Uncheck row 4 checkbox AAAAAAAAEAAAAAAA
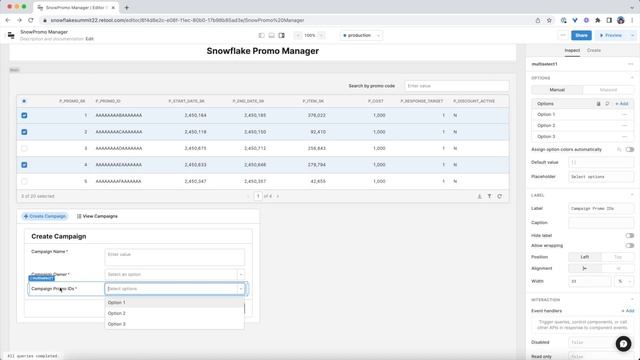640x360 pixels. coord(24,165)
